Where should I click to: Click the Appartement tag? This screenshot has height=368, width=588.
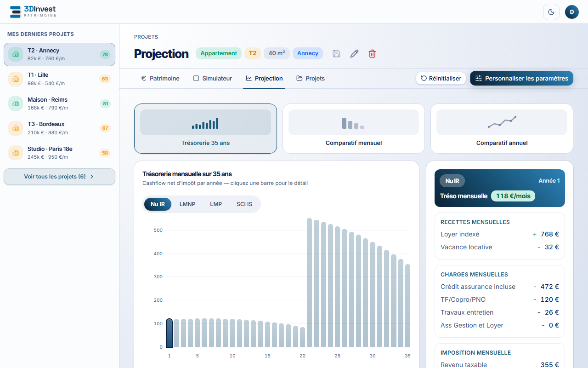click(219, 53)
